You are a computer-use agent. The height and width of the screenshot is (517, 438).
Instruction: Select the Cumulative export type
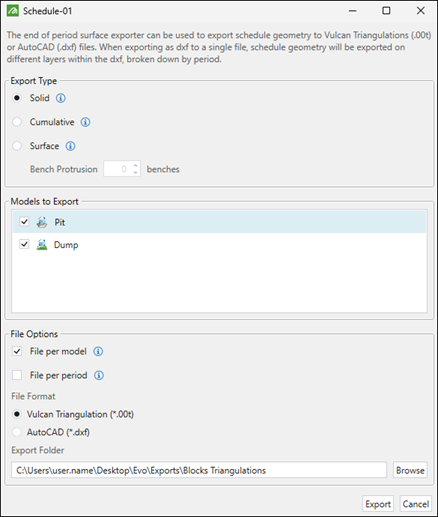point(17,122)
